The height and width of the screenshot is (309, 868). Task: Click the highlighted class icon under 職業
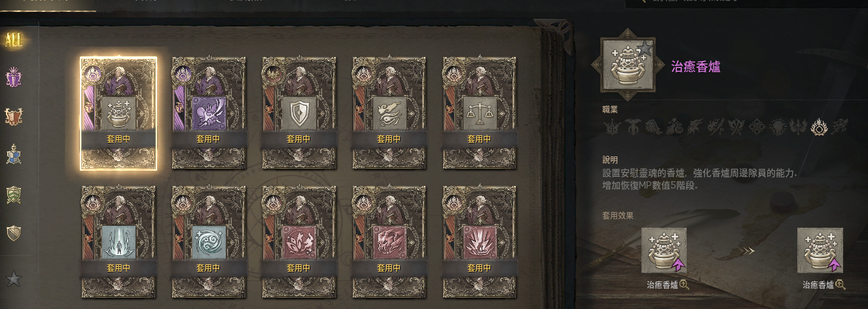819,127
